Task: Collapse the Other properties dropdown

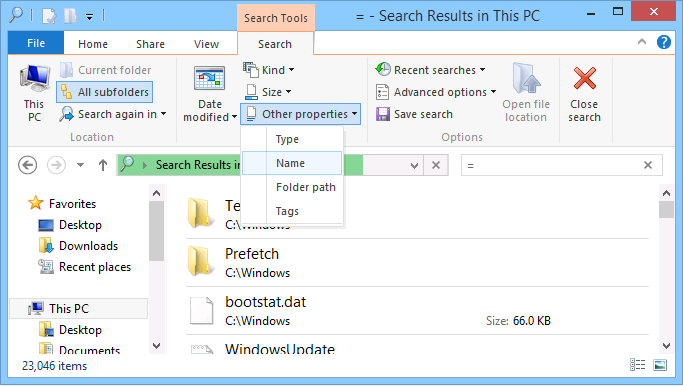Action: (x=301, y=114)
